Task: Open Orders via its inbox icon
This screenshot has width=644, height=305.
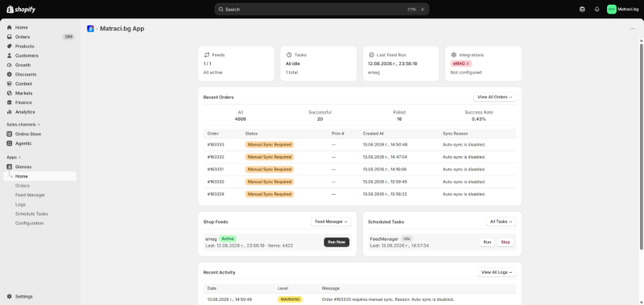Action: [10, 37]
